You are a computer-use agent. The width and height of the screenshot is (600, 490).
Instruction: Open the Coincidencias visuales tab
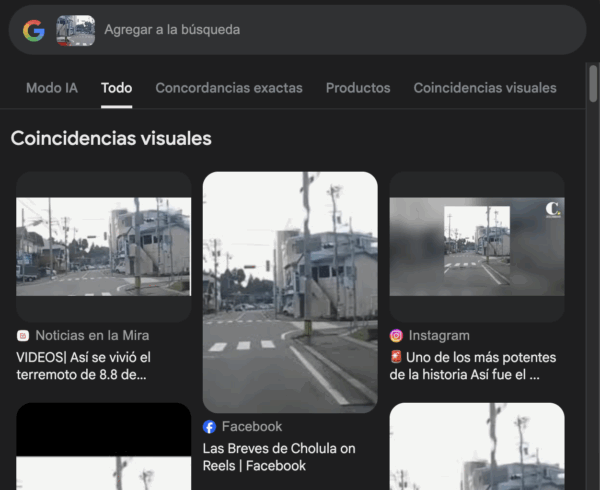pyautogui.click(x=485, y=88)
